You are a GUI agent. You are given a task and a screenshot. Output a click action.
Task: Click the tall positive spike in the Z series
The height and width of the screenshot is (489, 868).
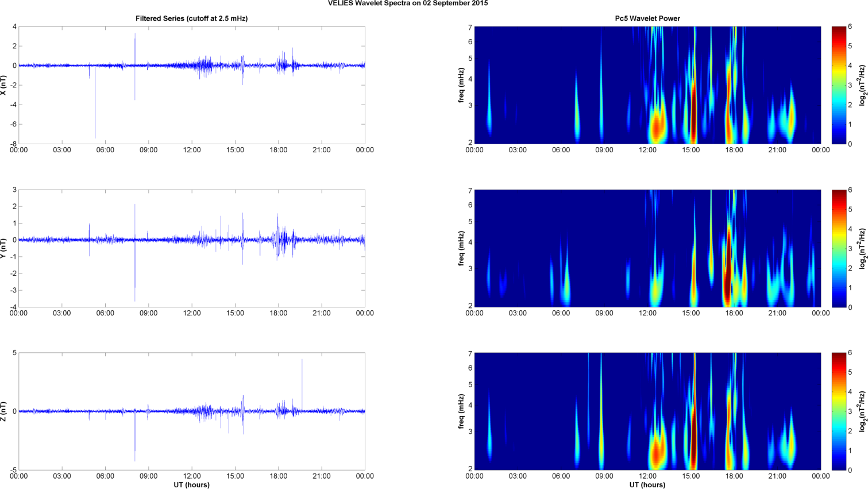pos(302,385)
